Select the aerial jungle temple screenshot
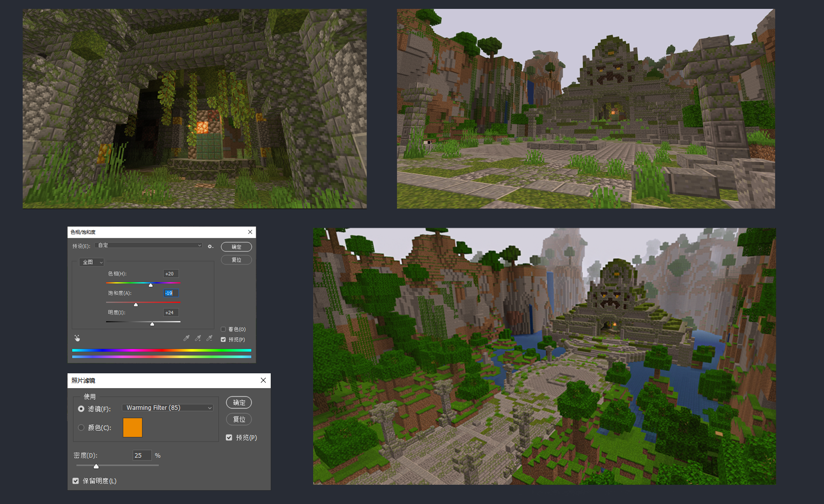This screenshot has width=824, height=504. (x=544, y=356)
